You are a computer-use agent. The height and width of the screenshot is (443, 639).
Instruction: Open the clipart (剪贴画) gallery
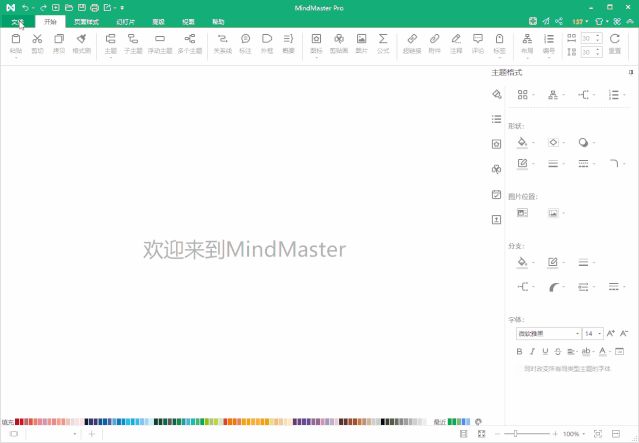[x=339, y=44]
